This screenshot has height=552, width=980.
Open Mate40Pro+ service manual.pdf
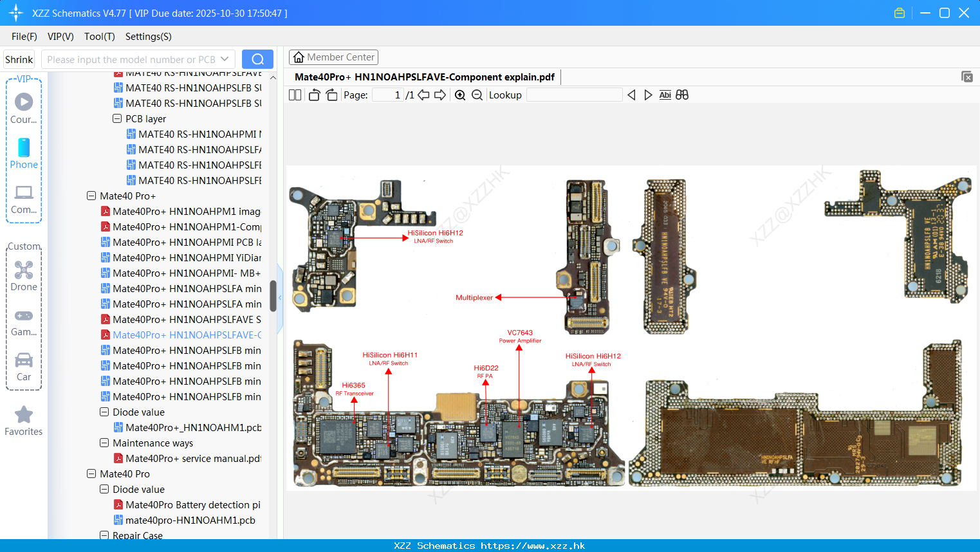(x=187, y=458)
